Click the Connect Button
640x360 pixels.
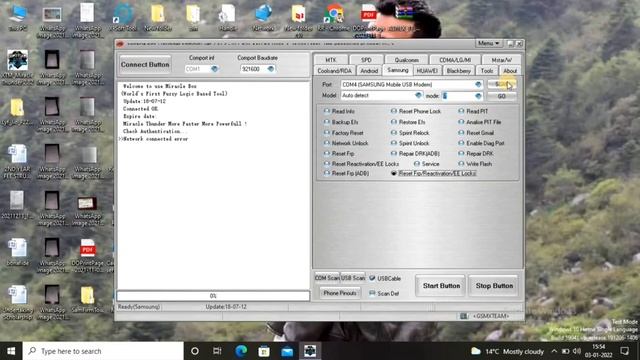(145, 64)
